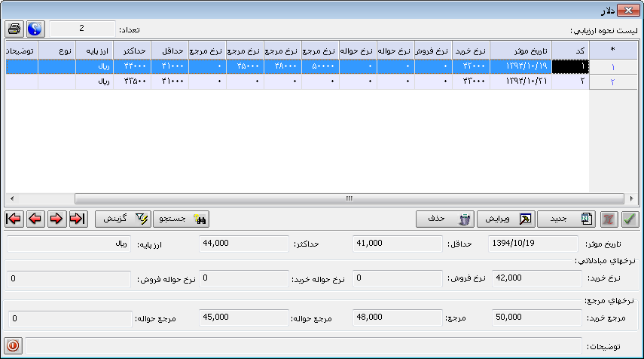This screenshot has height=359, width=644.
Task: Confirm with the green checkmark button
Action: (630, 219)
